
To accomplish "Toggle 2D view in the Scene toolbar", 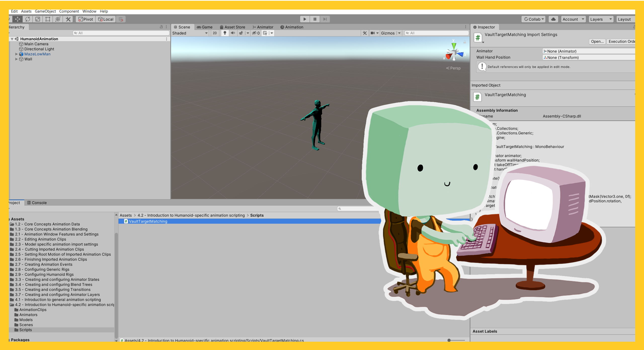I will coord(215,33).
